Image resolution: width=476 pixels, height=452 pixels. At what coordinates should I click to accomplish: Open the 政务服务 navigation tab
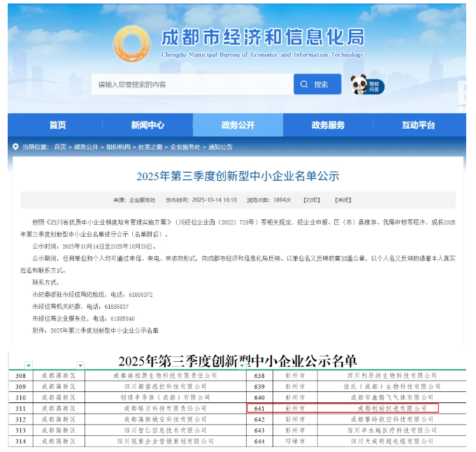[328, 125]
